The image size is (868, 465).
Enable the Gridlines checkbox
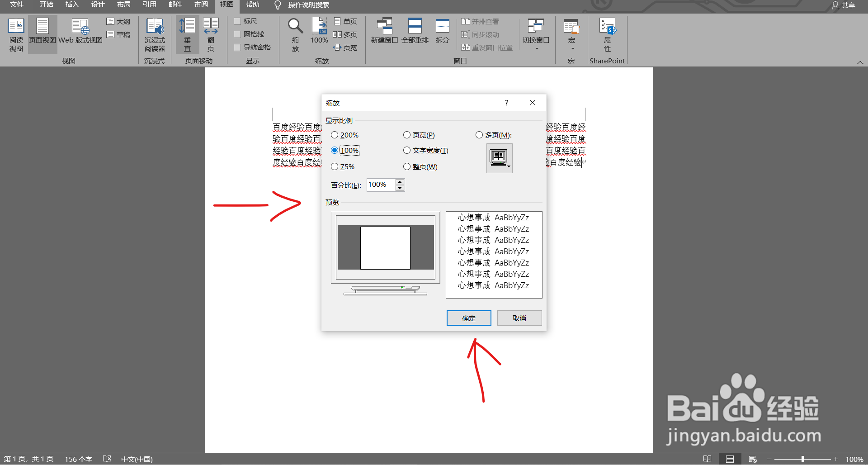(237, 34)
